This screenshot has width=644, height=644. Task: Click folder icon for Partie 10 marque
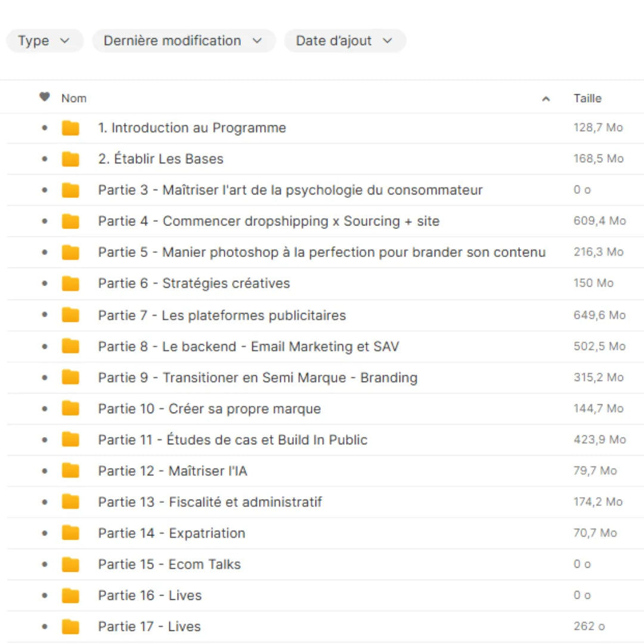click(70, 409)
